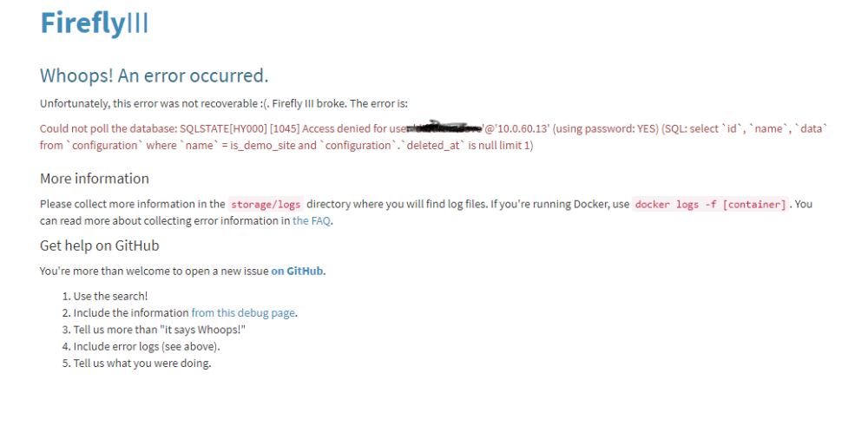The width and height of the screenshot is (868, 439).
Task: Click the Firefly III logo
Action: (x=94, y=23)
